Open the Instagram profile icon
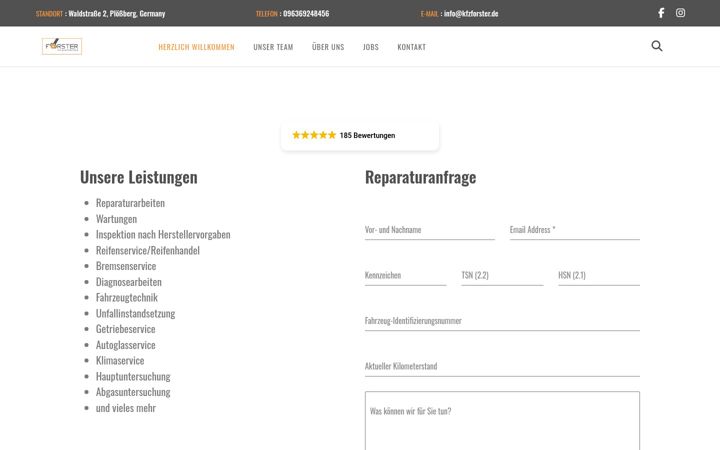This screenshot has width=720, height=450. coord(680,13)
